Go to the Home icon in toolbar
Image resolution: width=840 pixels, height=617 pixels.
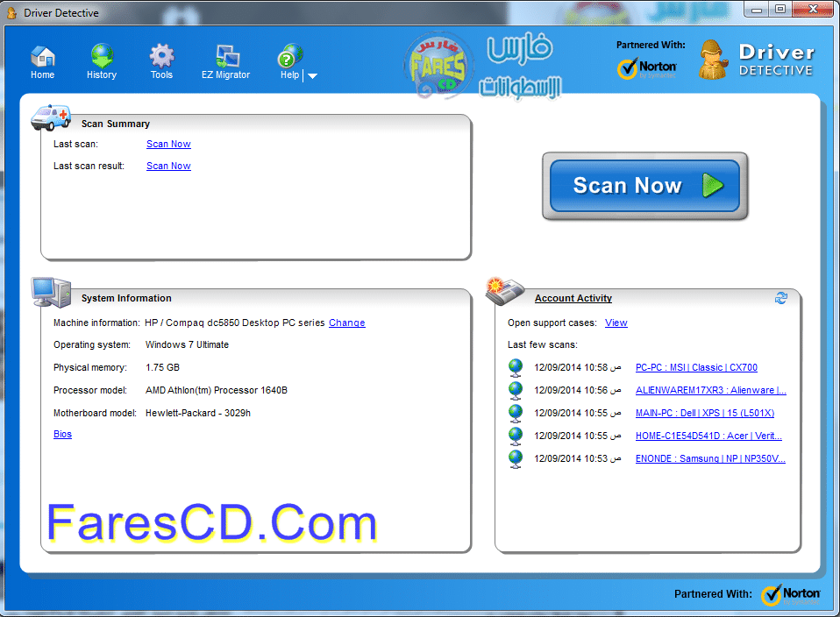click(43, 56)
